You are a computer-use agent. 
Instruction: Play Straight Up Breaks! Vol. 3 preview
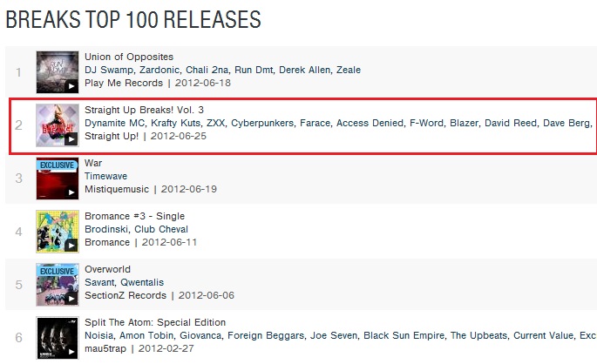pyautogui.click(x=71, y=139)
